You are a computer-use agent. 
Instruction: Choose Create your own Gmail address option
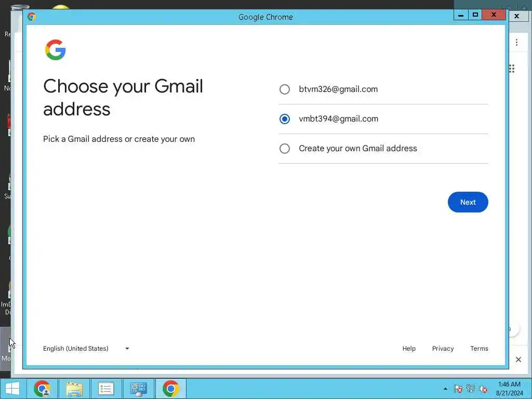coord(284,148)
